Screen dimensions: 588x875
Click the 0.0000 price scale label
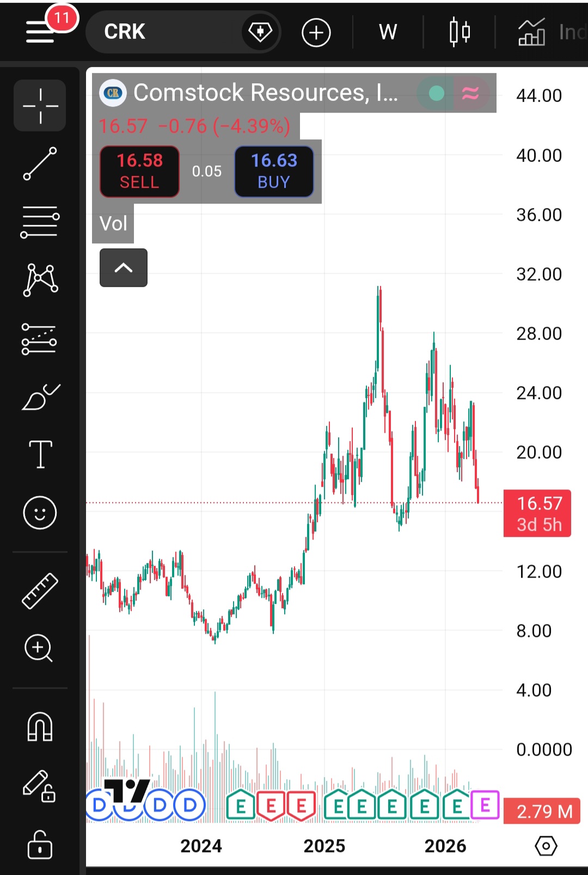[x=544, y=750]
